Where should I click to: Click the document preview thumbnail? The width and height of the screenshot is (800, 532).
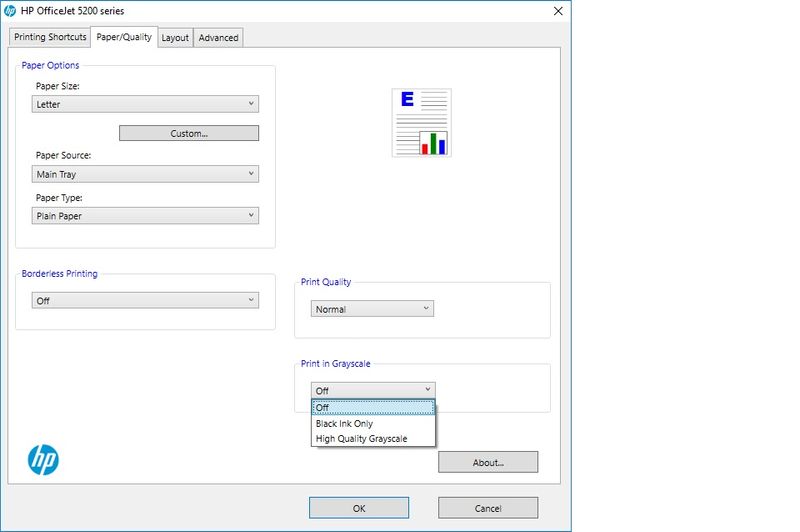[421, 123]
